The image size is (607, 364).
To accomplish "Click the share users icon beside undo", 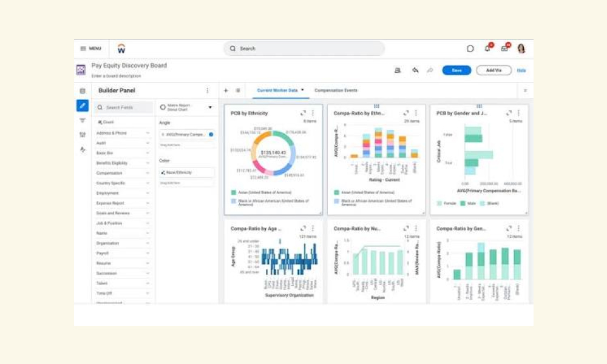I will coord(398,70).
